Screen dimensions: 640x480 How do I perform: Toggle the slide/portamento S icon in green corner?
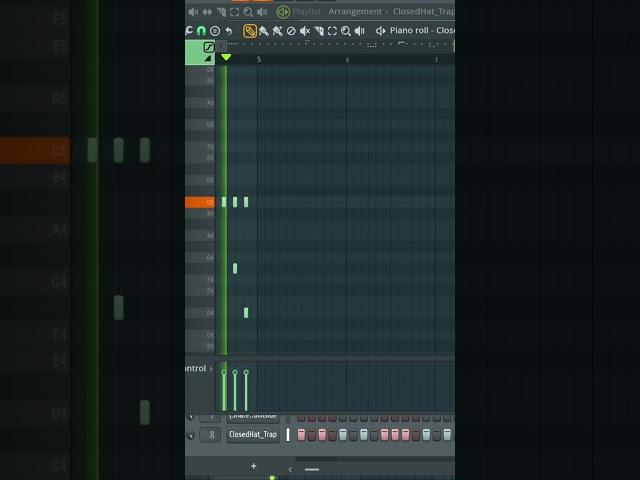(x=209, y=47)
